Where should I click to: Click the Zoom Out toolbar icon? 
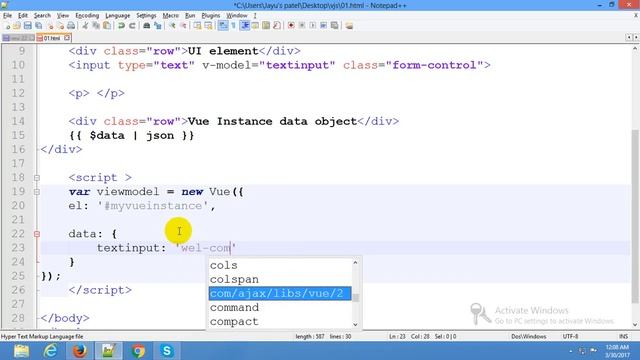click(183, 26)
